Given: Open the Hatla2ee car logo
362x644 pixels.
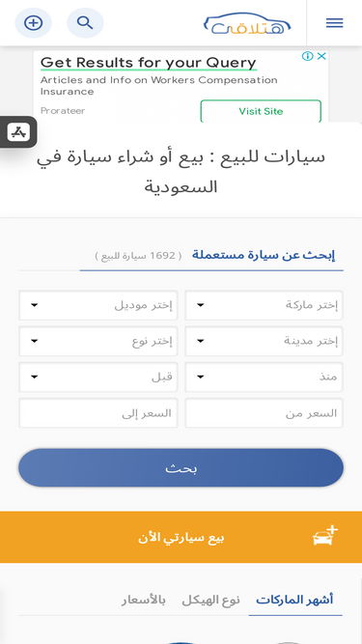Looking at the screenshot, I should 247,23.
